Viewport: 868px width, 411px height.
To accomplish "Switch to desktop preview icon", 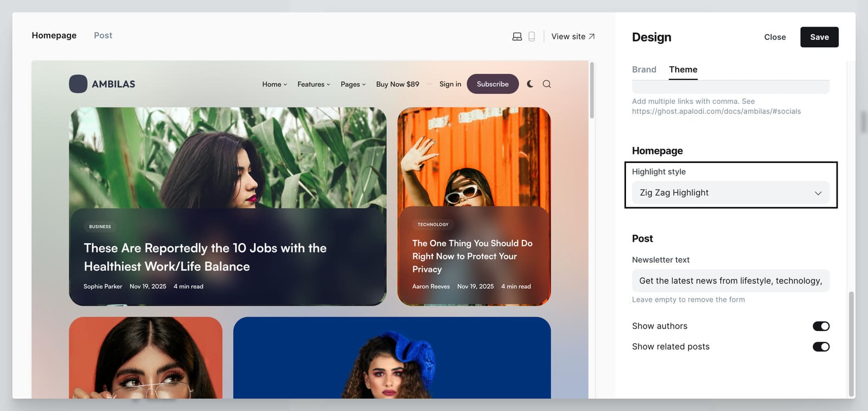I will click(x=517, y=36).
